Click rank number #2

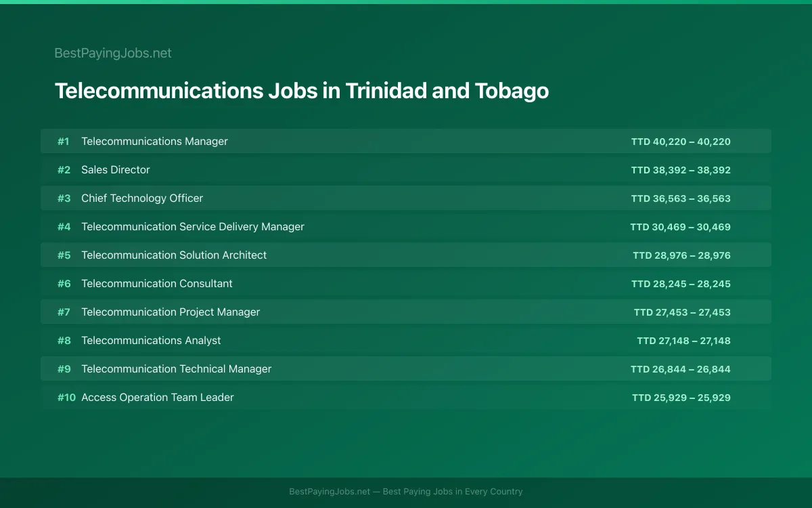tap(64, 170)
